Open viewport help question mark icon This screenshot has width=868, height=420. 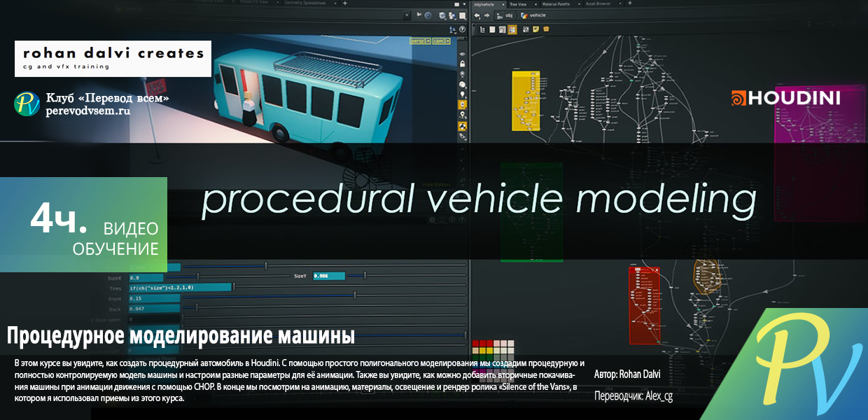click(462, 29)
